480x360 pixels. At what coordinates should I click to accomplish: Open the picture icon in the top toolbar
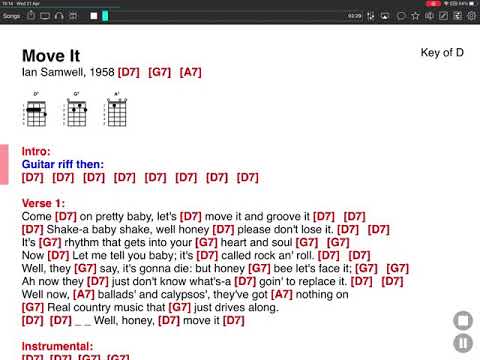click(x=385, y=16)
